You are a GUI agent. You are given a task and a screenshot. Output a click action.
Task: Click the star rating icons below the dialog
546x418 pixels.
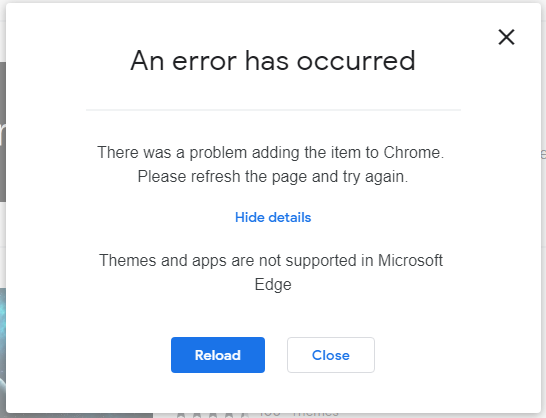(x=212, y=415)
